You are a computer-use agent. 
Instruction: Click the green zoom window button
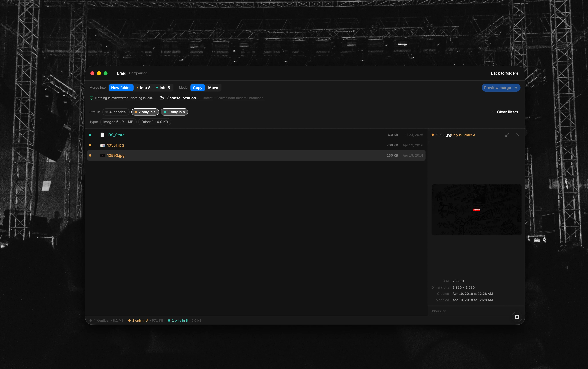click(x=106, y=73)
